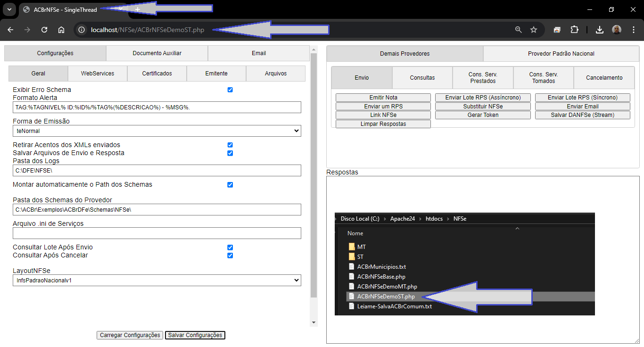The image size is (644, 347).
Task: Select the Geral sub-tab
Action: tap(38, 74)
